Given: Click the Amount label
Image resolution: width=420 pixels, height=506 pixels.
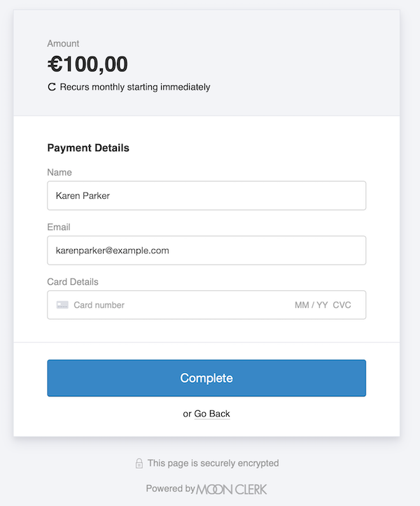Looking at the screenshot, I should click(x=63, y=43).
